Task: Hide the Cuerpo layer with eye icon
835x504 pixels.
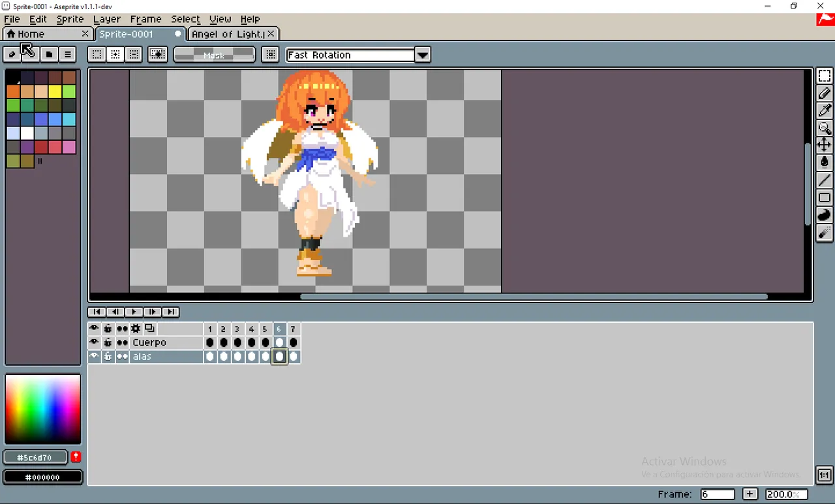Action: pos(94,342)
